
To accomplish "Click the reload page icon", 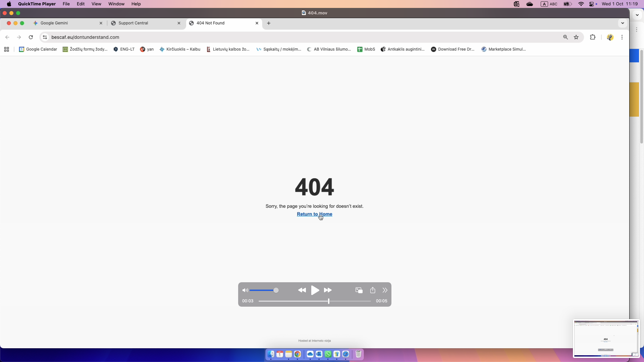I will click(31, 37).
